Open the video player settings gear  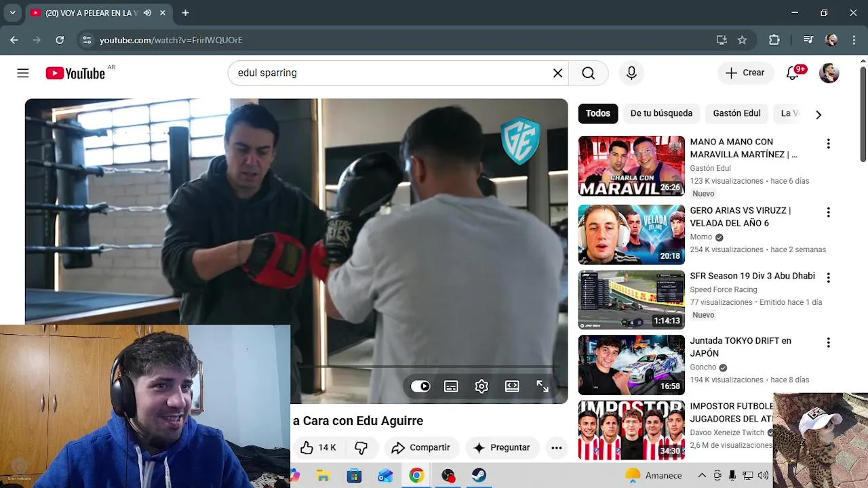pyautogui.click(x=481, y=386)
